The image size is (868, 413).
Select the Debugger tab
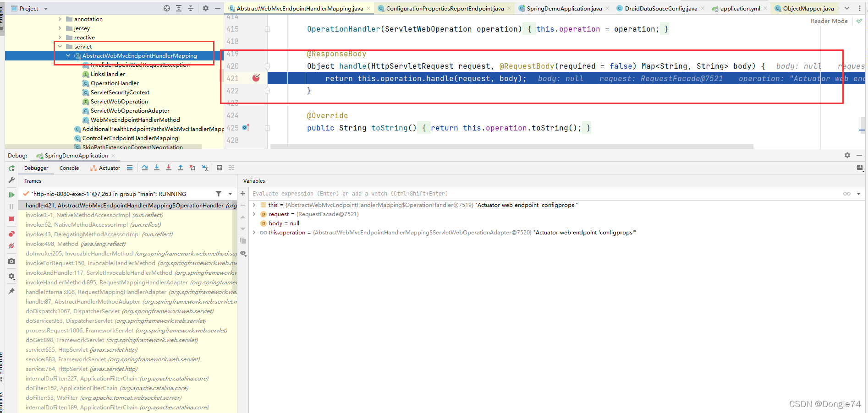36,168
